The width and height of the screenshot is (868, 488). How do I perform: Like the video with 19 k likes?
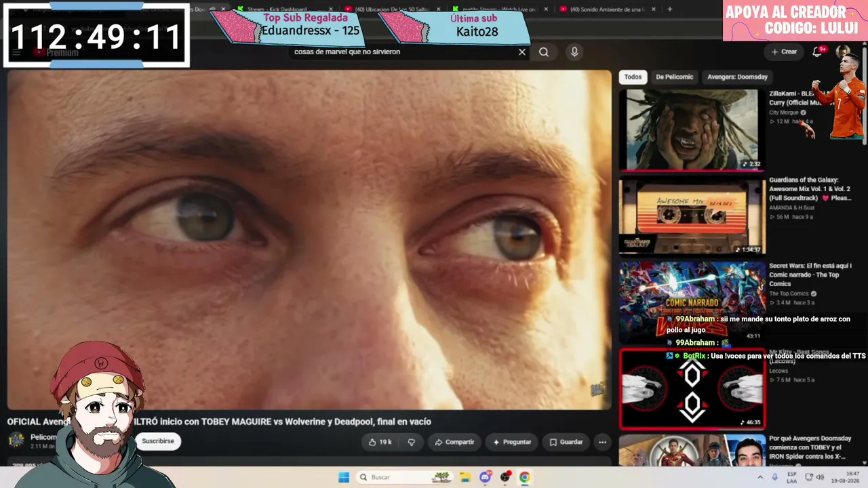pos(380,442)
